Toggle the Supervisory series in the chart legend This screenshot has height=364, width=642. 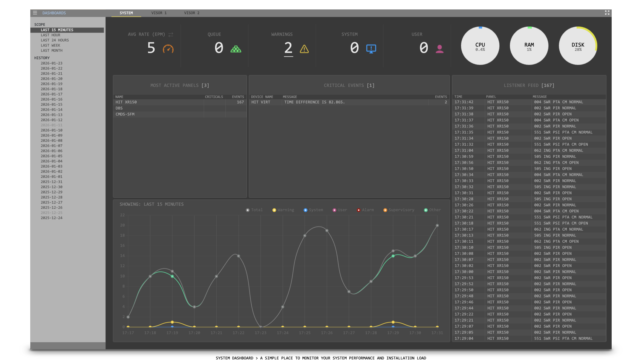coord(399,210)
